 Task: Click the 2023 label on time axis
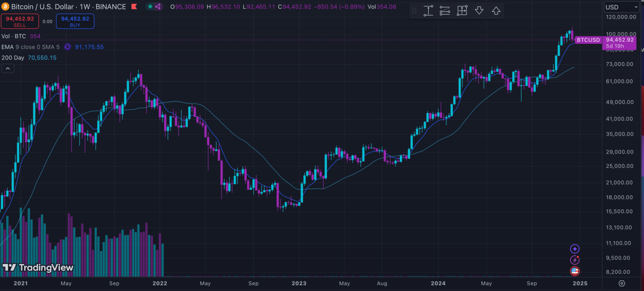pyautogui.click(x=299, y=283)
